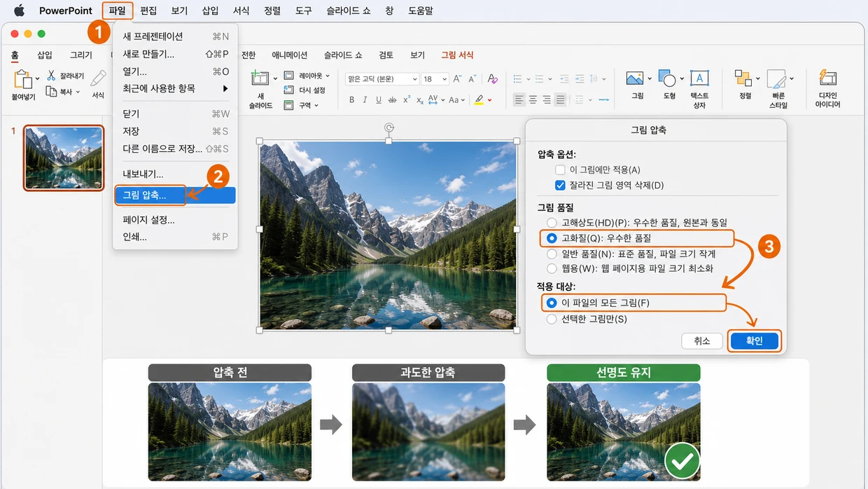Choose '이 파일의 모든 그림(F)' radio
Viewport: 868px width, 489px height.
552,303
